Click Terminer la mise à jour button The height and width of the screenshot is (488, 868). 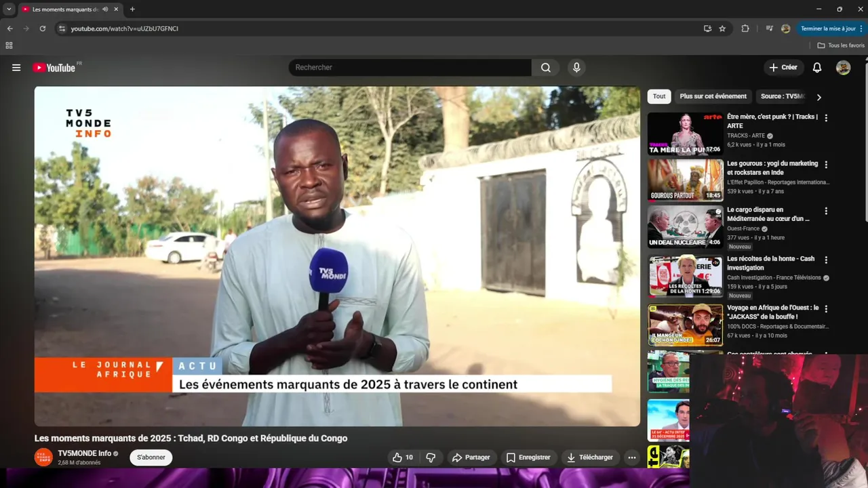click(831, 28)
